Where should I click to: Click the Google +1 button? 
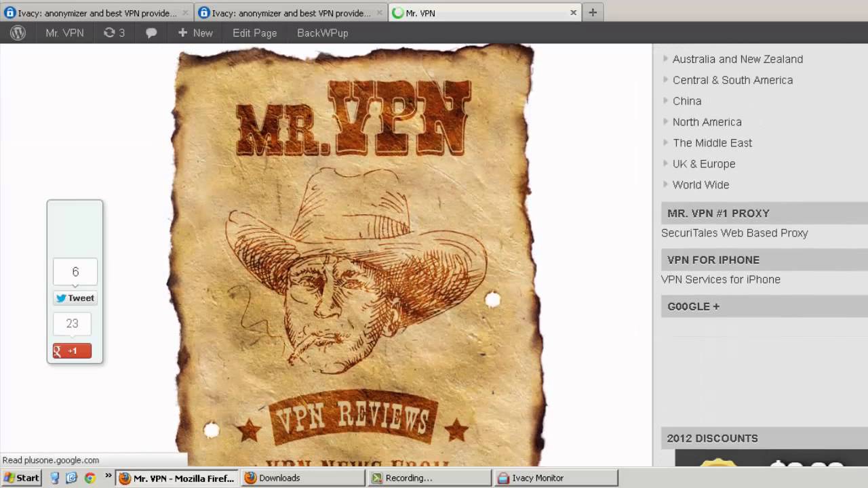pos(73,351)
